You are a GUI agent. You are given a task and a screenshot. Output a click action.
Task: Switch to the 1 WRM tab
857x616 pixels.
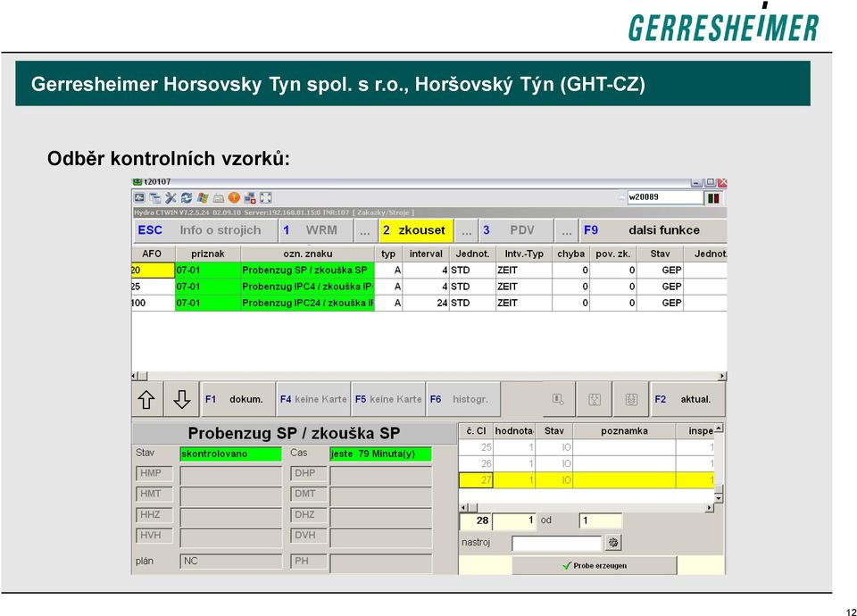point(315,230)
